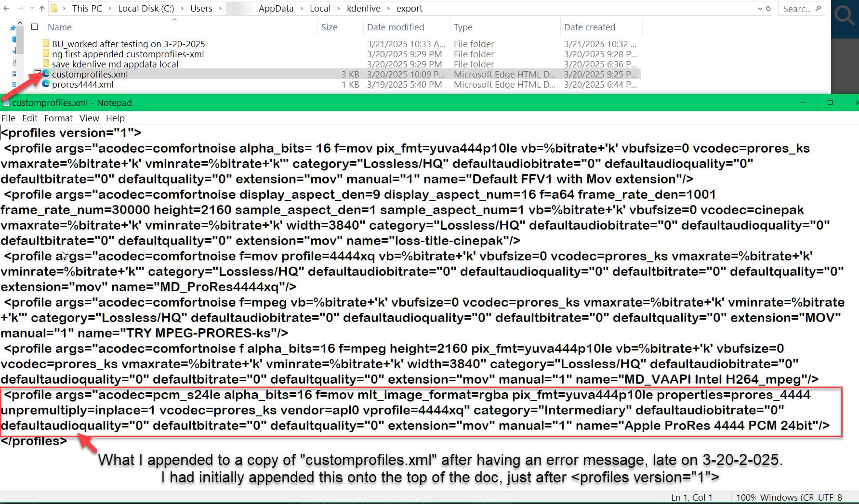Click folder icon of 'save kdenlive md' row
Screen dimensions: 859x504
(x=46, y=64)
